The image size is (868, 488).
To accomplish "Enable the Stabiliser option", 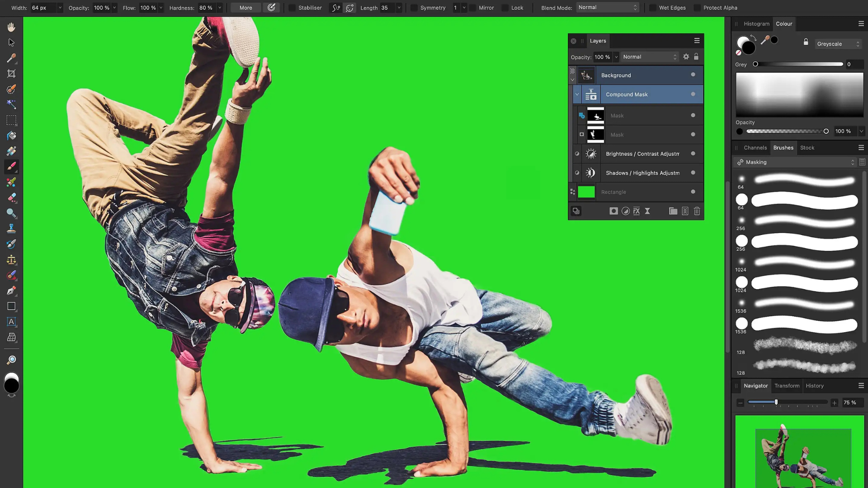I will click(292, 8).
